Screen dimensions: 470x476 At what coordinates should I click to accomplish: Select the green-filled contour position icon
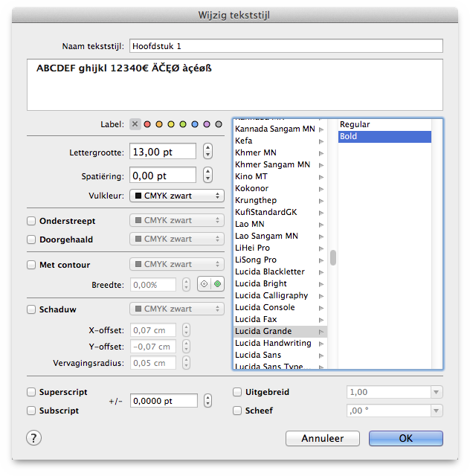click(216, 284)
